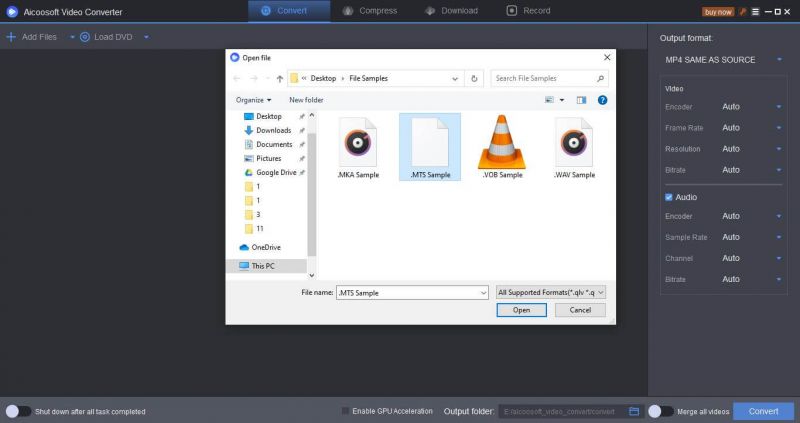Enable GPU Acceleration checkbox

coord(345,411)
